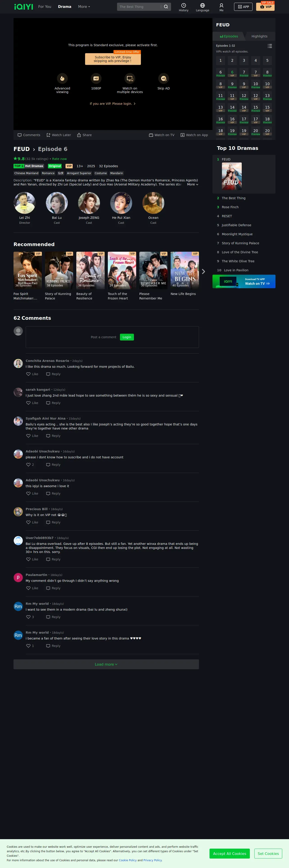Open Watch on TV option
Viewport: 289px width, 868px height.
pos(161,135)
